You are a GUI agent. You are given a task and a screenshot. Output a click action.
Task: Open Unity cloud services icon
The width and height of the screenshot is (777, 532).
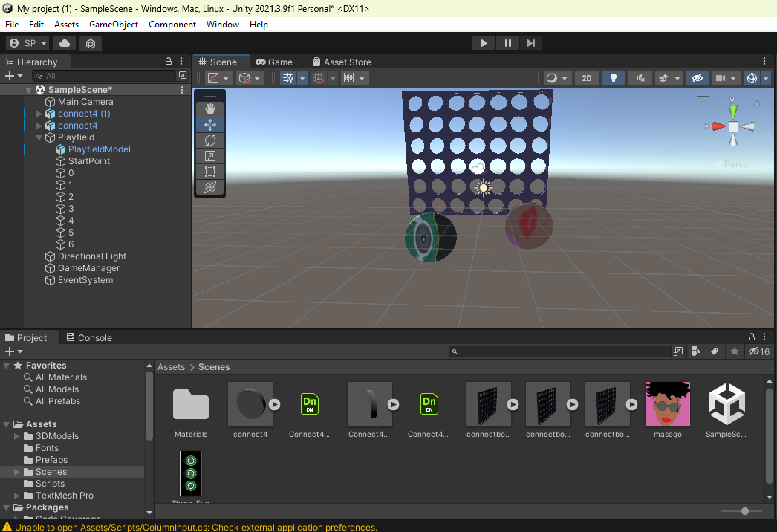point(65,43)
